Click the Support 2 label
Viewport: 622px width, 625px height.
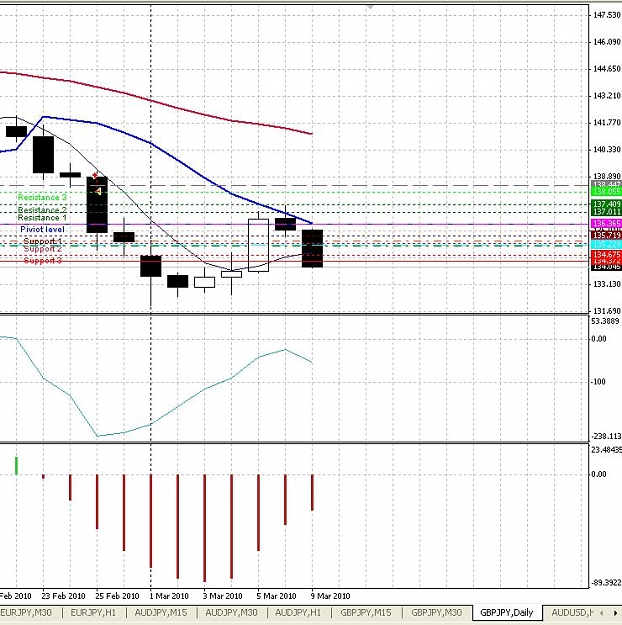pyautogui.click(x=43, y=249)
